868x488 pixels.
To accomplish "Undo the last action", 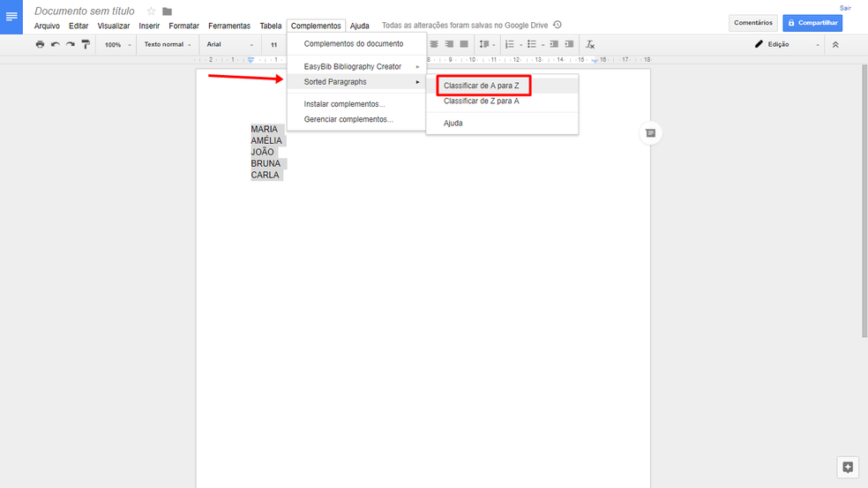I will pos(56,44).
